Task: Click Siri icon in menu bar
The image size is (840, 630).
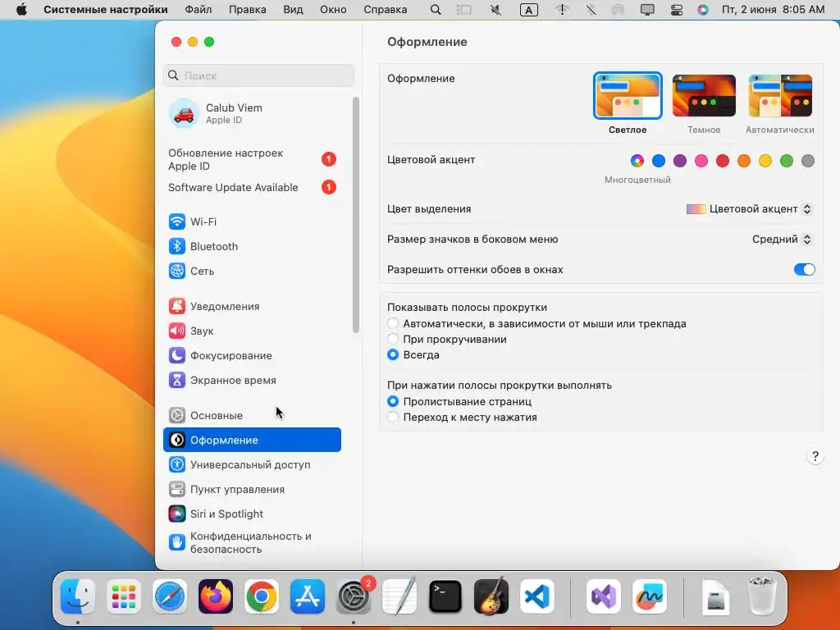Action: click(703, 10)
